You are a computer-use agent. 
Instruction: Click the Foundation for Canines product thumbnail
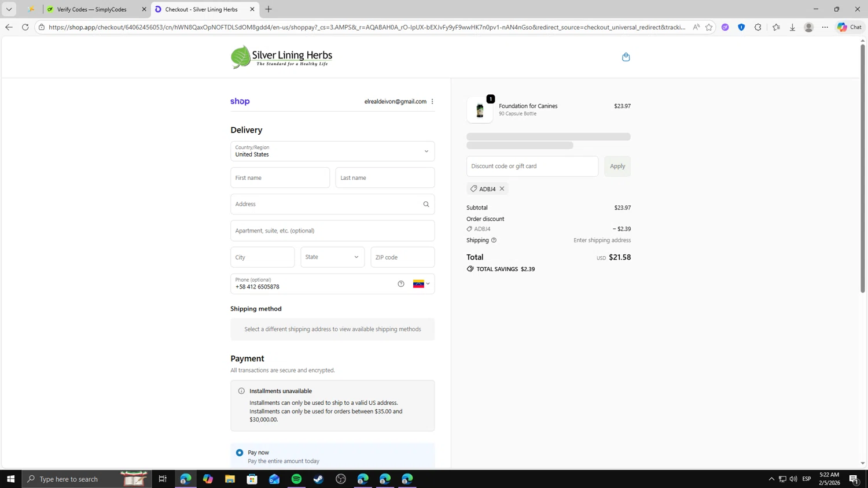point(480,110)
